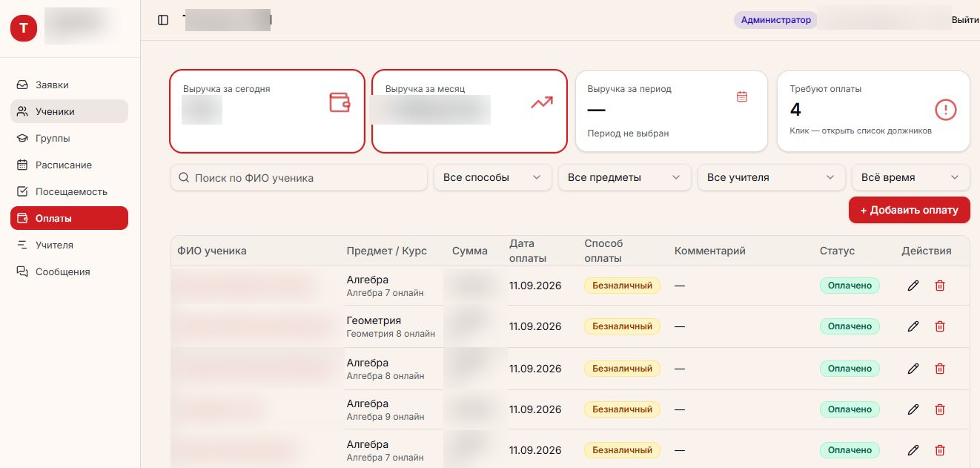Click the trend arrow icon in Выручка за месяц
The height and width of the screenshot is (468, 980).
point(542,102)
